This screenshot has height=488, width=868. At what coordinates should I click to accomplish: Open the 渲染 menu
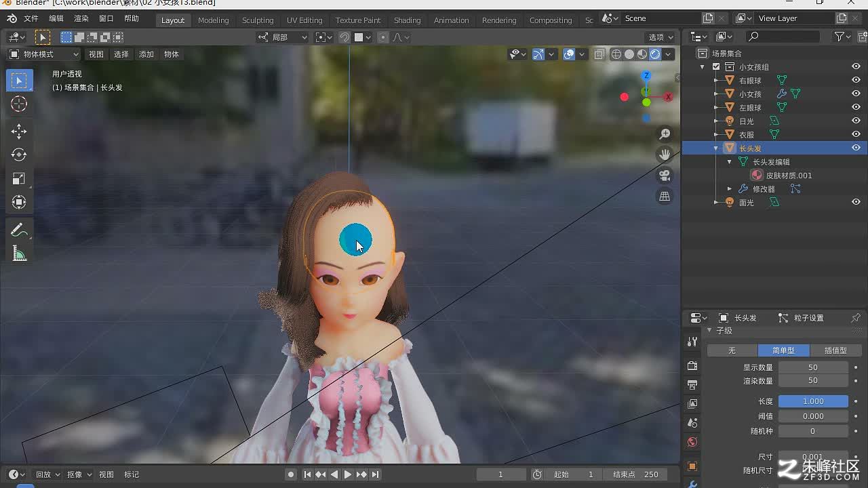pyautogui.click(x=81, y=19)
